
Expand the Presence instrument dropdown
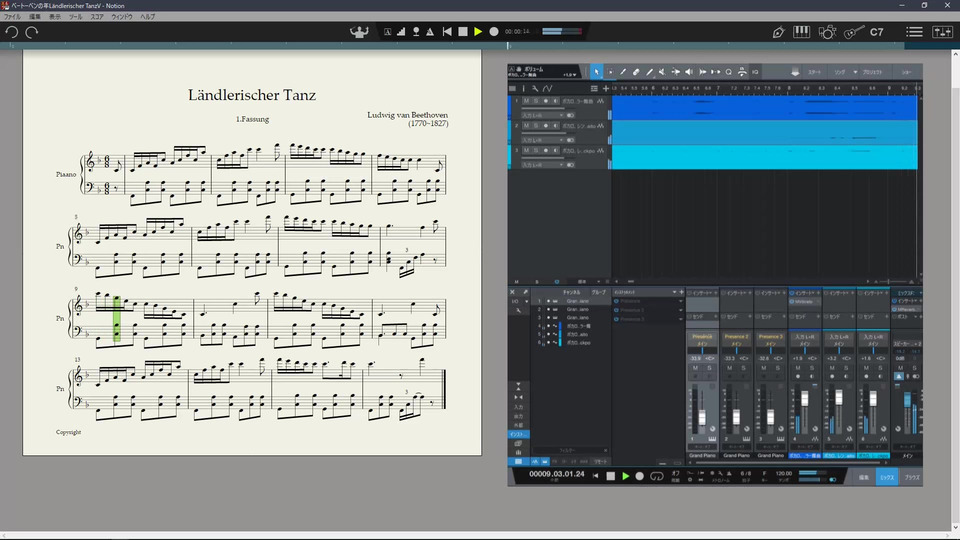[680, 301]
